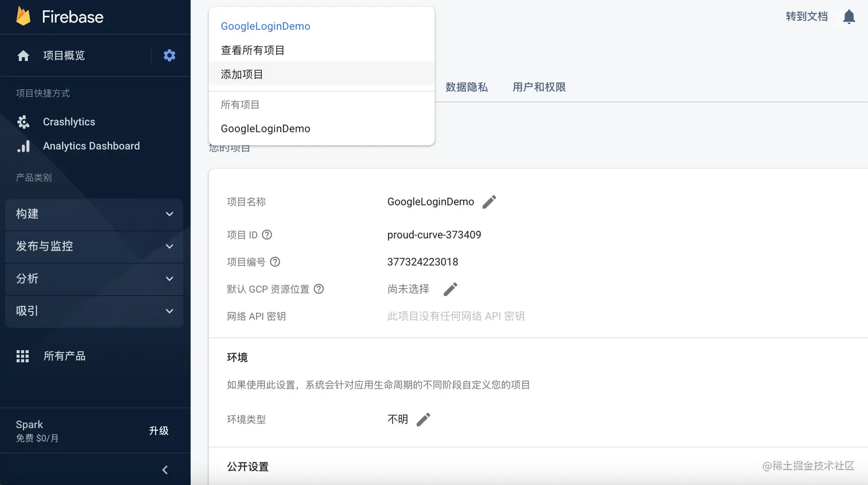The image size is (868, 485).
Task: Switch to the 数据隐私 tab
Action: 467,87
